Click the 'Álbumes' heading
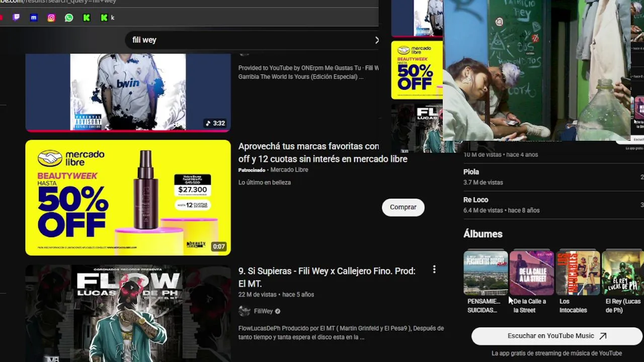The width and height of the screenshot is (644, 362). (482, 234)
